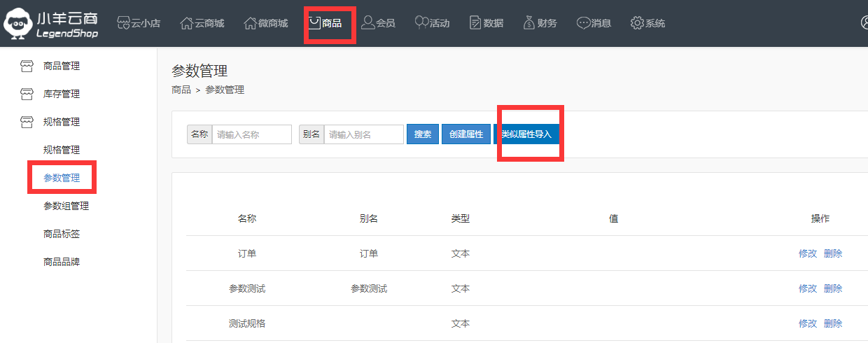Click the 活动 balloon icon
Image resolution: width=868 pixels, height=343 pixels.
point(421,23)
